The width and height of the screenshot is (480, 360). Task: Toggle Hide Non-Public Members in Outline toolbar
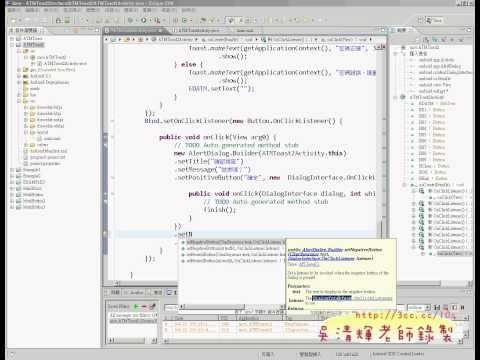(x=452, y=39)
